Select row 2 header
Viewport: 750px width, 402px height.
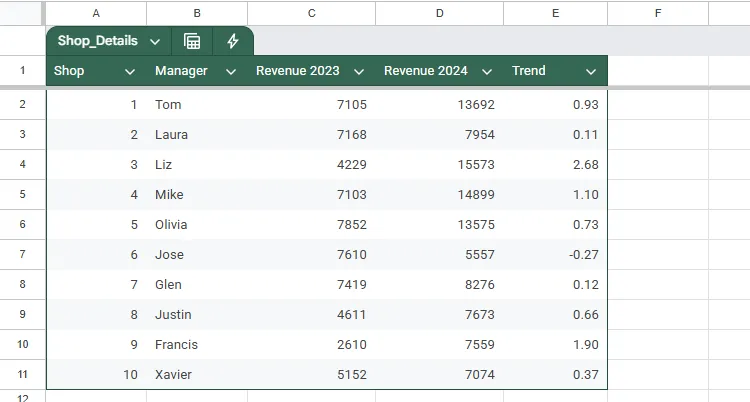click(22, 105)
